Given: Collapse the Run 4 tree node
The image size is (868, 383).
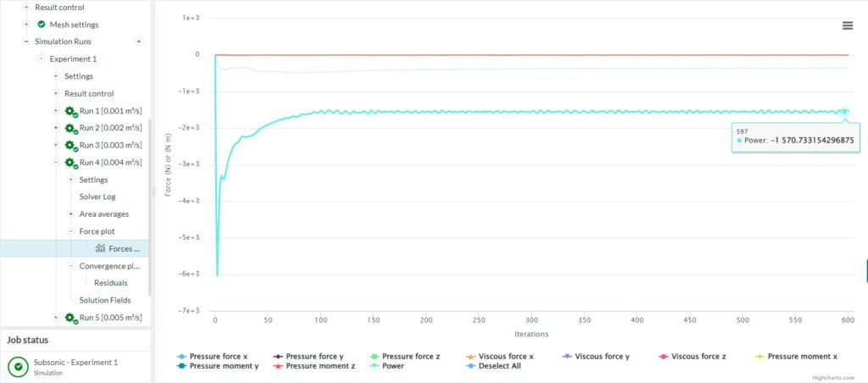Looking at the screenshot, I should pyautogui.click(x=56, y=163).
